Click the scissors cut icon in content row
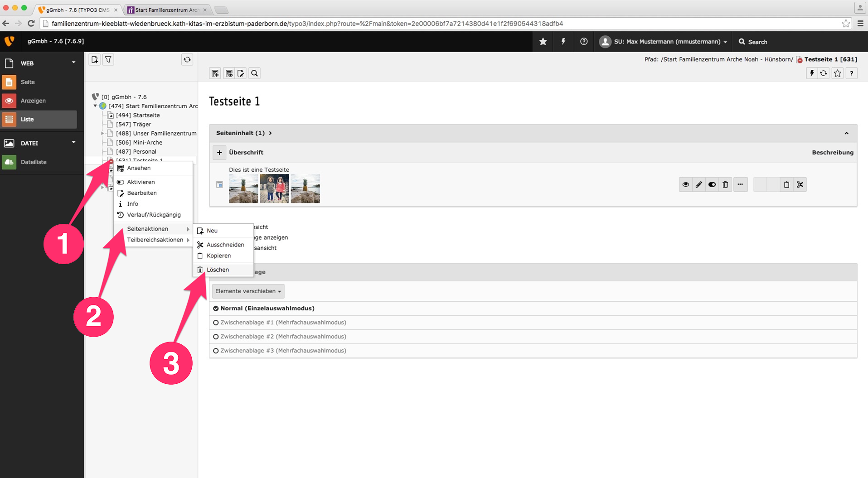The width and height of the screenshot is (868, 478). (800, 184)
